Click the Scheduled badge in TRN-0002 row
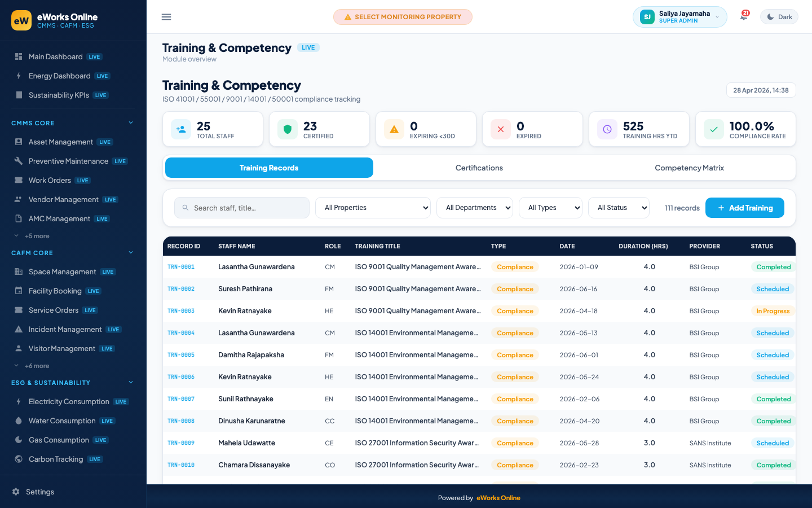812x508 pixels. click(773, 289)
